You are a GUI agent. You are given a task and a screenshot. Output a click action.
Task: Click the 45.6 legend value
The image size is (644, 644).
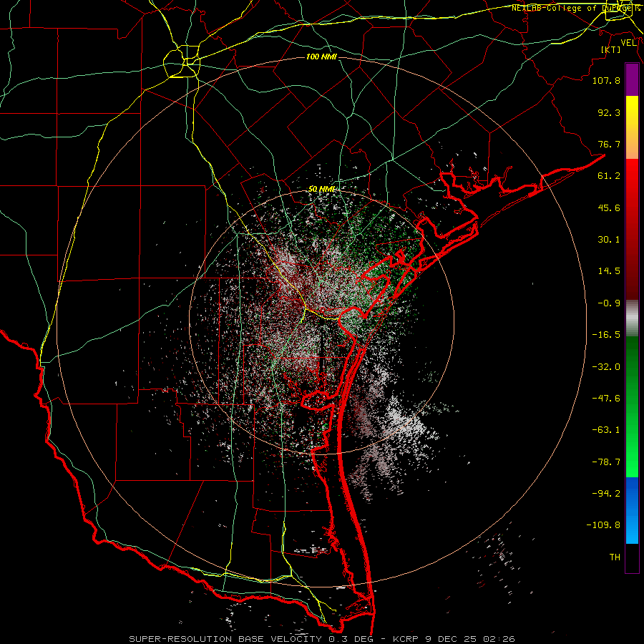click(609, 208)
